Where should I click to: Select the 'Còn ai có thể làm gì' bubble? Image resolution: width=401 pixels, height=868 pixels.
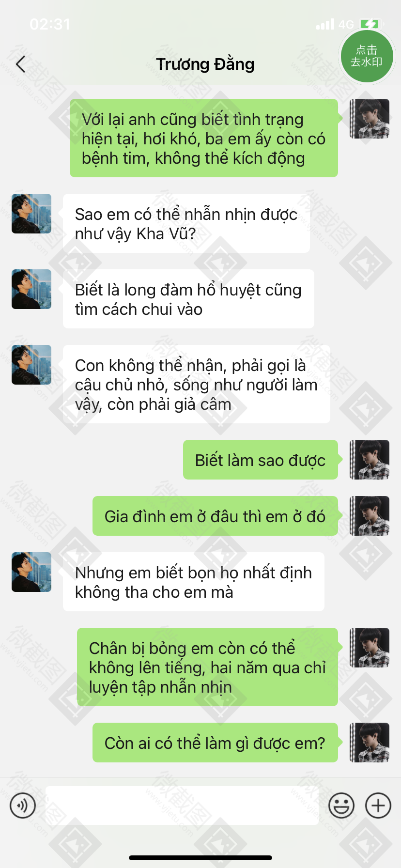215,743
